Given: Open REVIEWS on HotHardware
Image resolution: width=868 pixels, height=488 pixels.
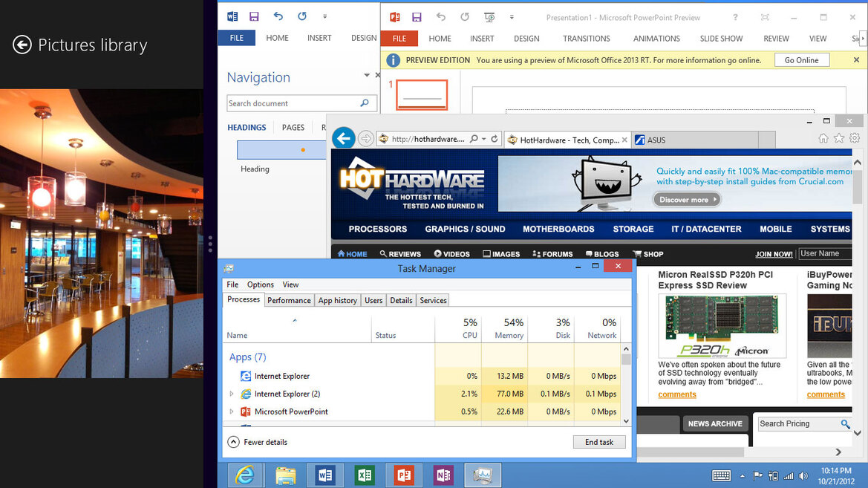Looking at the screenshot, I should click(x=400, y=254).
